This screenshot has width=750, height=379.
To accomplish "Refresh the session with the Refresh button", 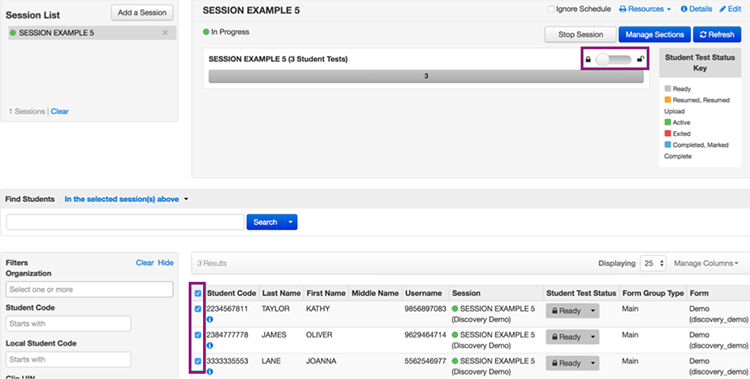I will coord(717,34).
